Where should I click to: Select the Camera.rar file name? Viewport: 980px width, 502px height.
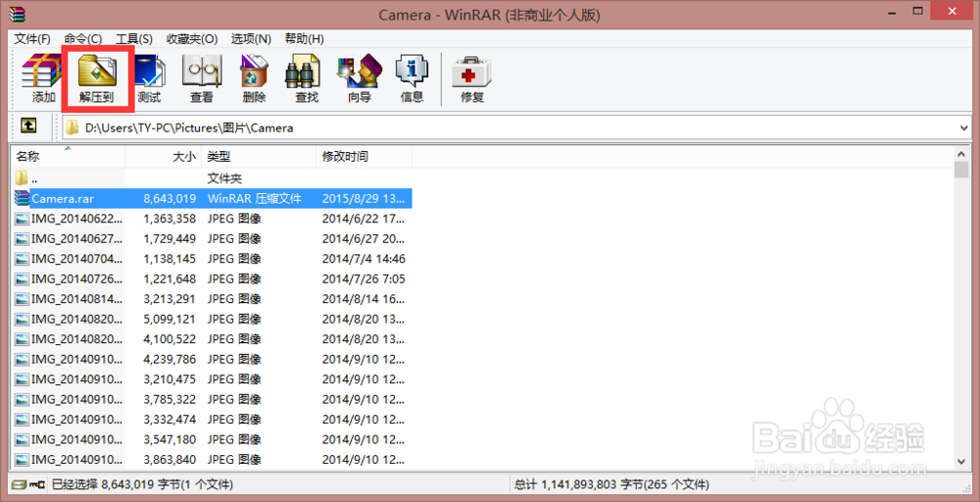(63, 198)
